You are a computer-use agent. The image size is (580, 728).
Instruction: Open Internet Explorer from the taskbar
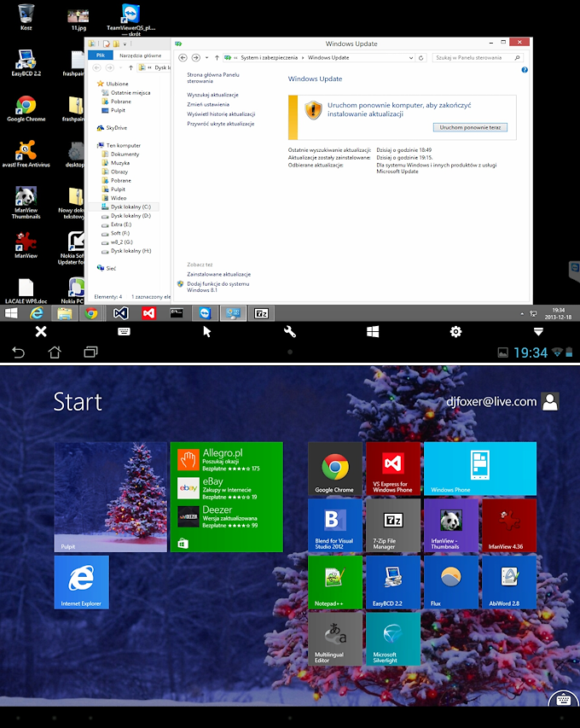(37, 313)
